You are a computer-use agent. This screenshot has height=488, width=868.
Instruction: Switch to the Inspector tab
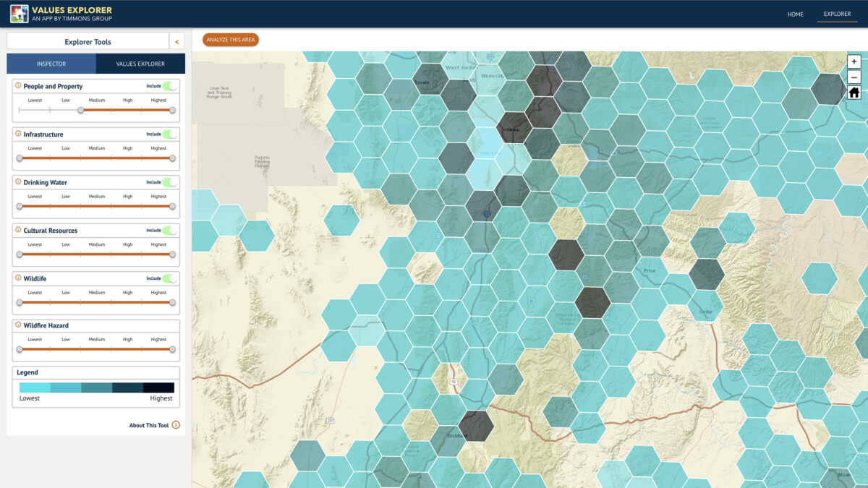point(51,64)
